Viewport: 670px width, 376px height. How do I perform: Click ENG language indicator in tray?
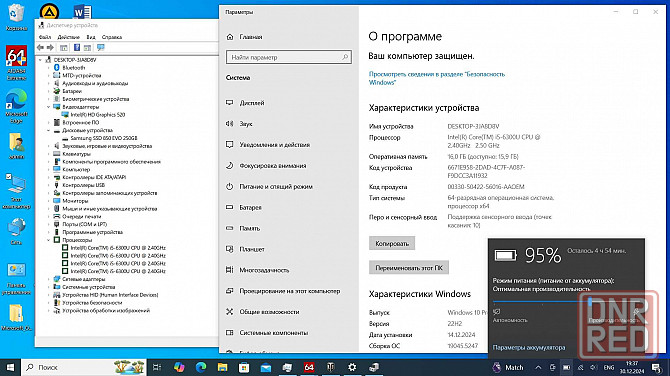coord(609,367)
